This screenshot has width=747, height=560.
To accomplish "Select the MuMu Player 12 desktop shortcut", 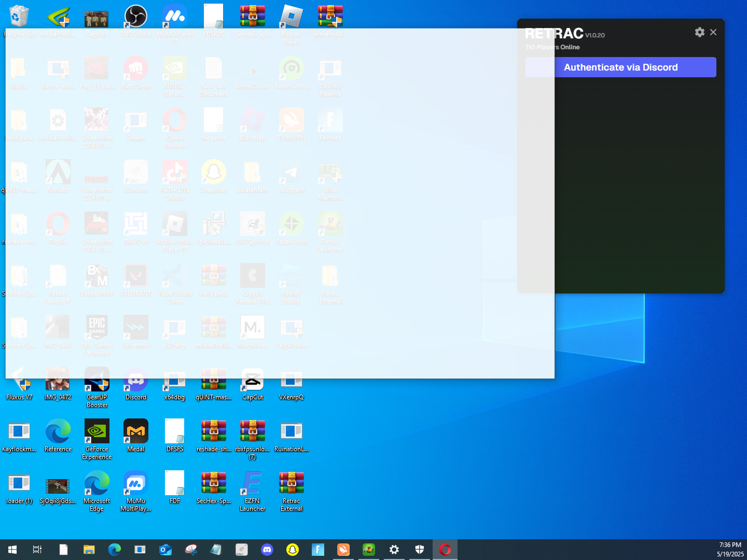I will click(175, 25).
